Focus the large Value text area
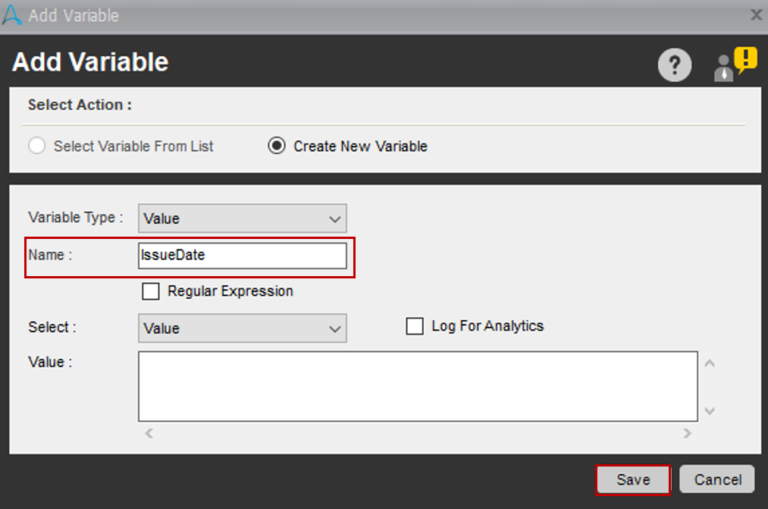The height and width of the screenshot is (509, 768). (417, 385)
